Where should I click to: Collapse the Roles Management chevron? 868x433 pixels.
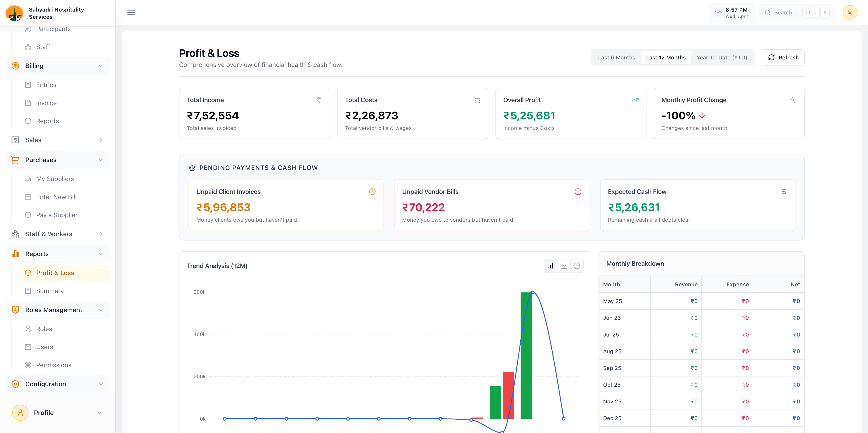101,310
